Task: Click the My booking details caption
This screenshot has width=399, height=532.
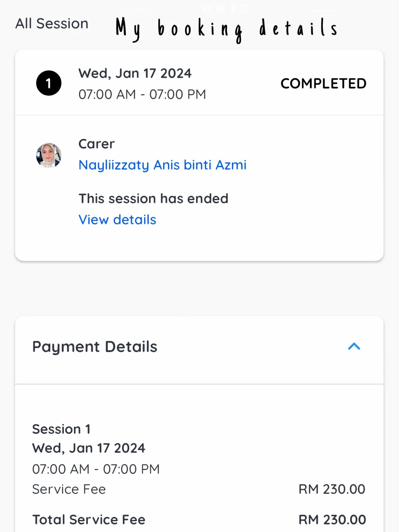Action: tap(226, 30)
